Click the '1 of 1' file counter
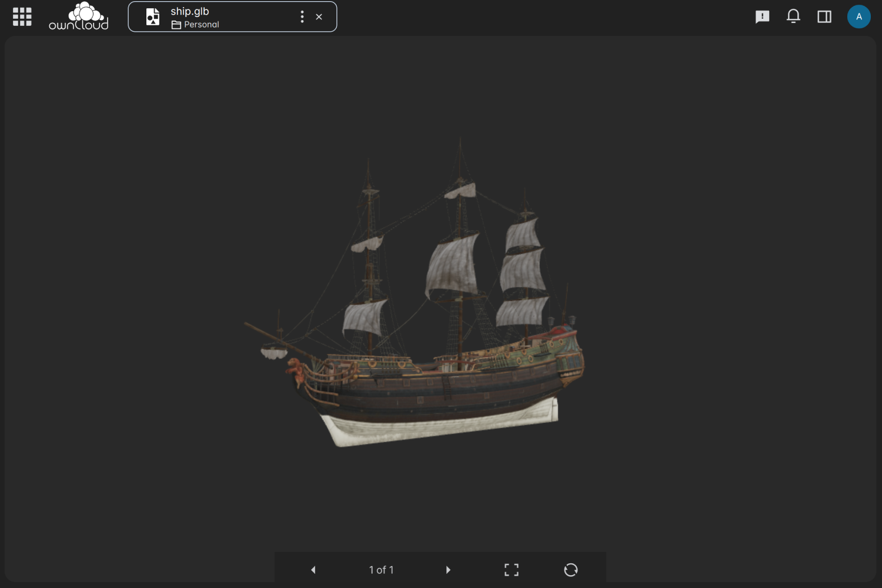This screenshot has height=588, width=882. point(381,570)
